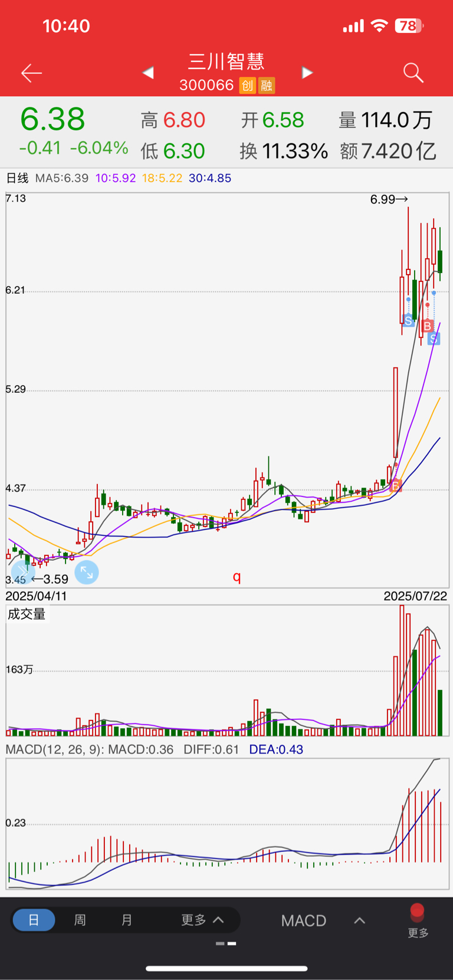Image resolution: width=453 pixels, height=980 pixels.
Task: Tap the stock name 三川智慧
Action: click(x=226, y=61)
